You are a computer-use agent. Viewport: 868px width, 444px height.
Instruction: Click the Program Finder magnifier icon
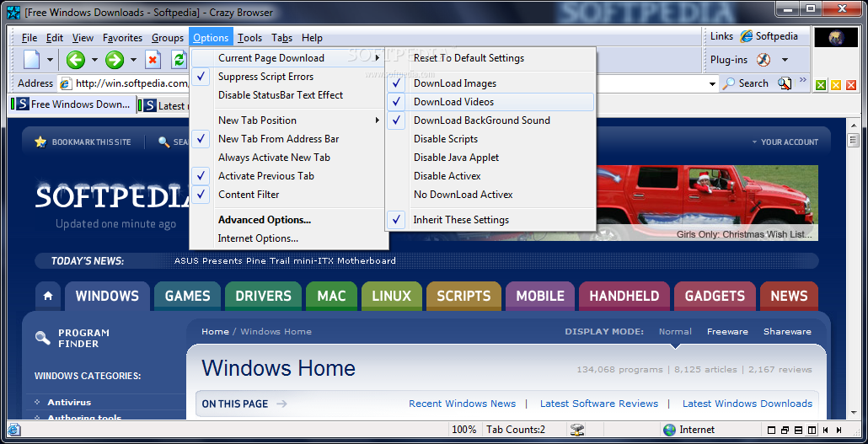[43, 338]
